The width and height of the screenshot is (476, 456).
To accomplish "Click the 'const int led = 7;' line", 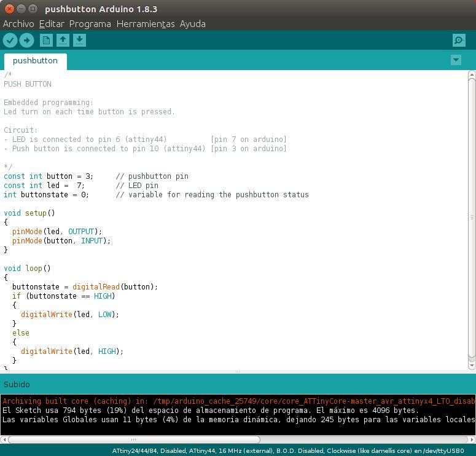I will [44, 186].
